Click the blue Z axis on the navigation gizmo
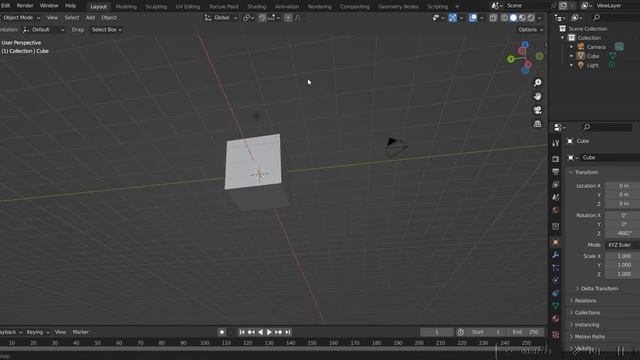640x360 pixels. pyautogui.click(x=525, y=44)
